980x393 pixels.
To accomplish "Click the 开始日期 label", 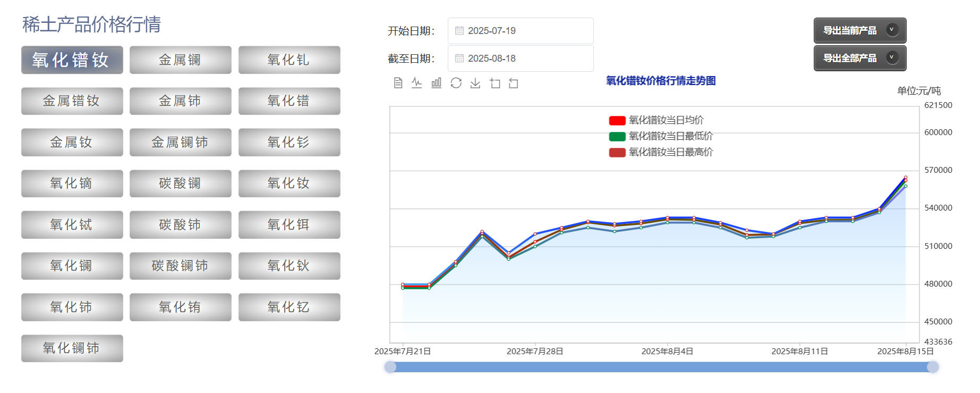I will (411, 31).
